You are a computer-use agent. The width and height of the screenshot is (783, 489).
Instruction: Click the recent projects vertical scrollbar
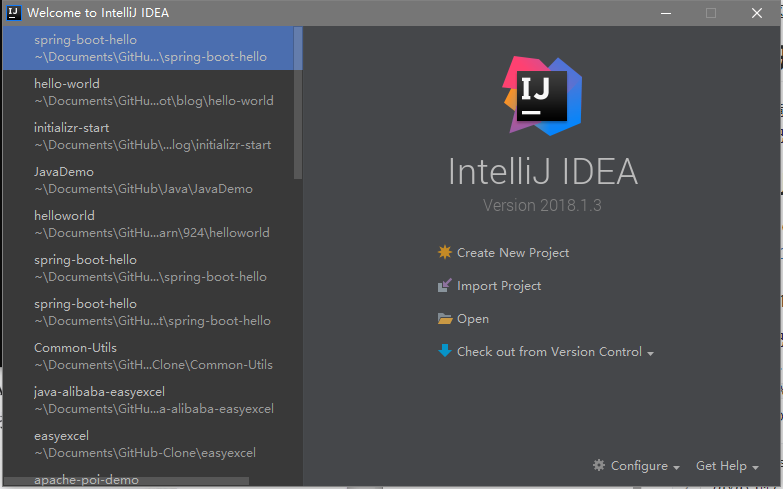coord(298,100)
